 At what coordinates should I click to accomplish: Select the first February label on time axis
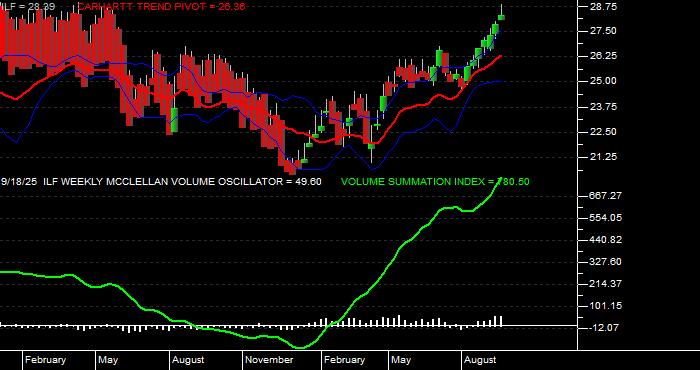coord(46,360)
